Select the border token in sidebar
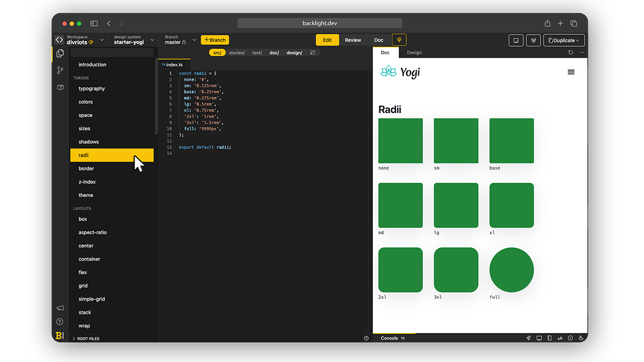 click(86, 168)
